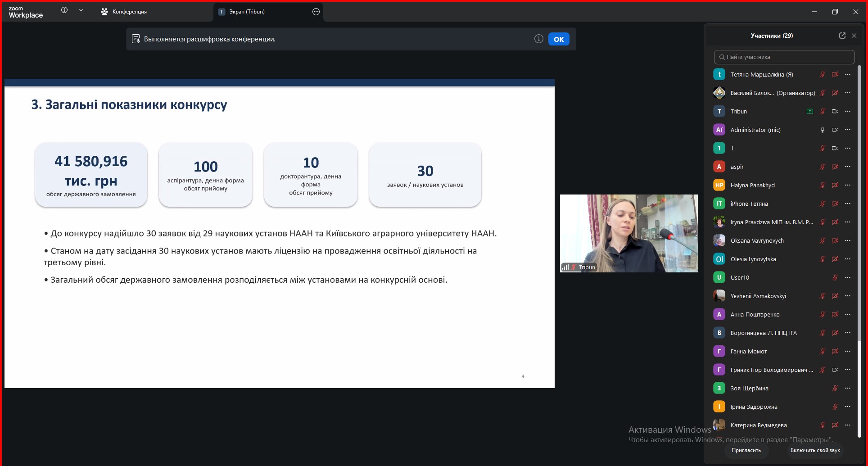Click the muted mic icon for Ганна Момот
Screen dimensions: 868x466
(823, 351)
